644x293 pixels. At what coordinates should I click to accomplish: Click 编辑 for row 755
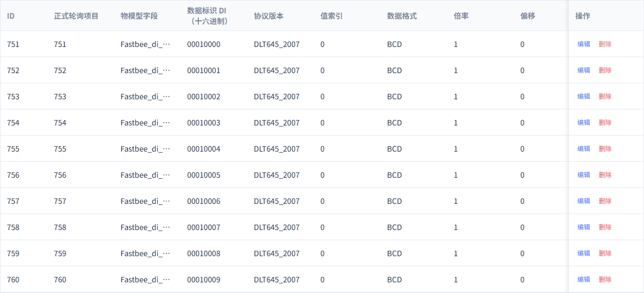(x=584, y=149)
